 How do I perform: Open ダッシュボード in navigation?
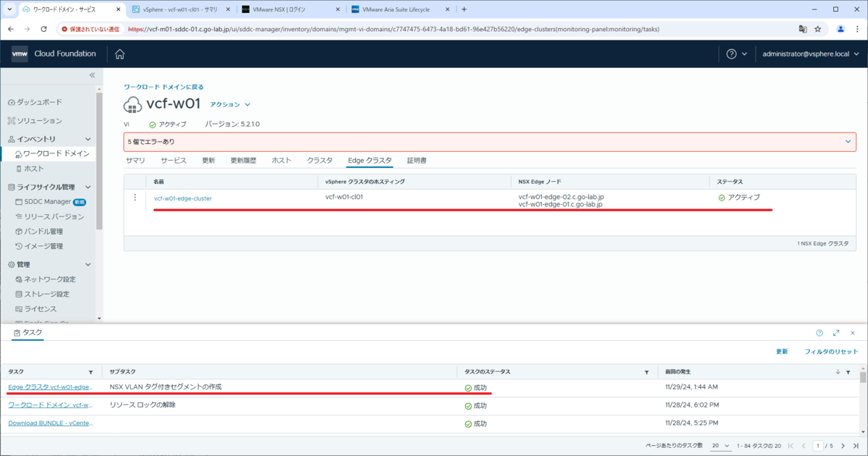click(40, 102)
